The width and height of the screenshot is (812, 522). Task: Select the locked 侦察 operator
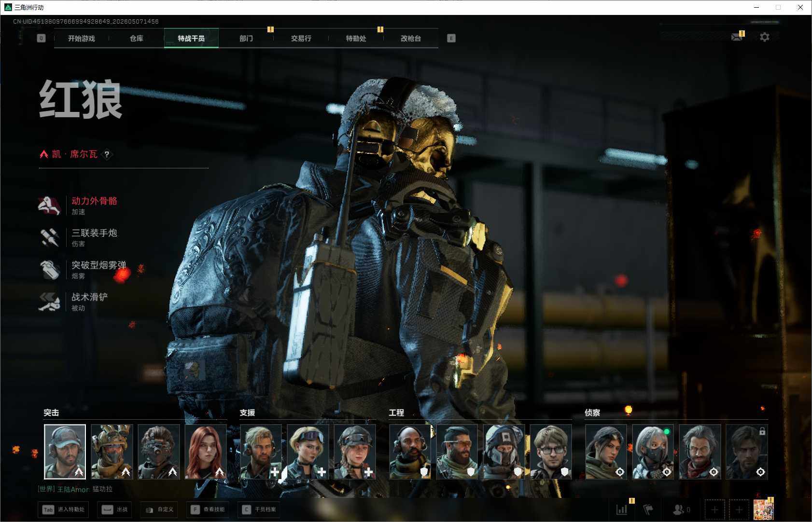point(747,452)
